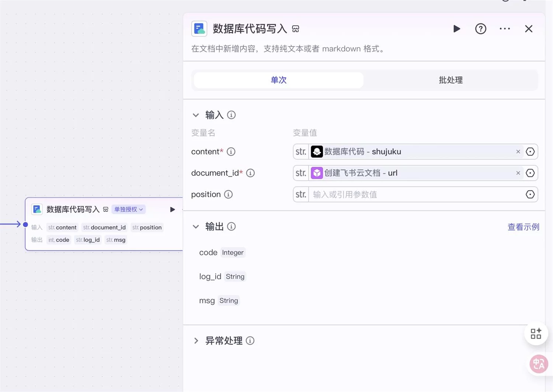Click the 数据库代码写入 plugin icon in header
Image resolution: width=553 pixels, height=392 pixels.
(199, 28)
